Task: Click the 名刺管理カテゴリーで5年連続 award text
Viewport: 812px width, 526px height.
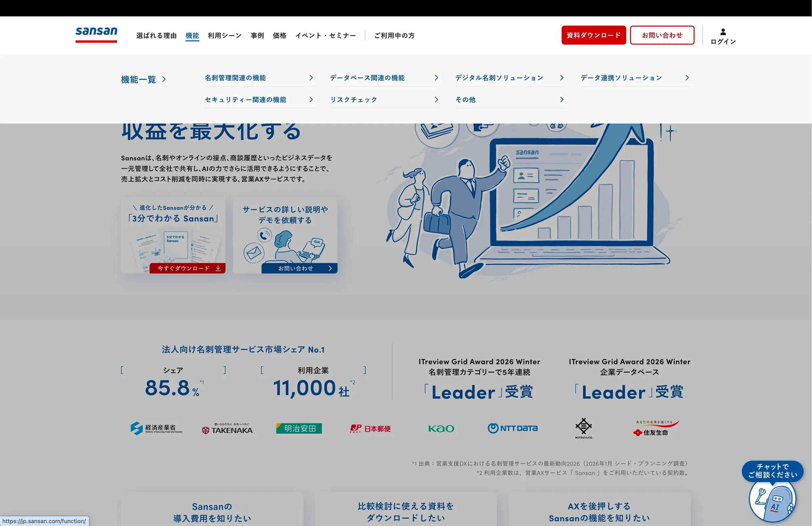Action: (x=479, y=372)
